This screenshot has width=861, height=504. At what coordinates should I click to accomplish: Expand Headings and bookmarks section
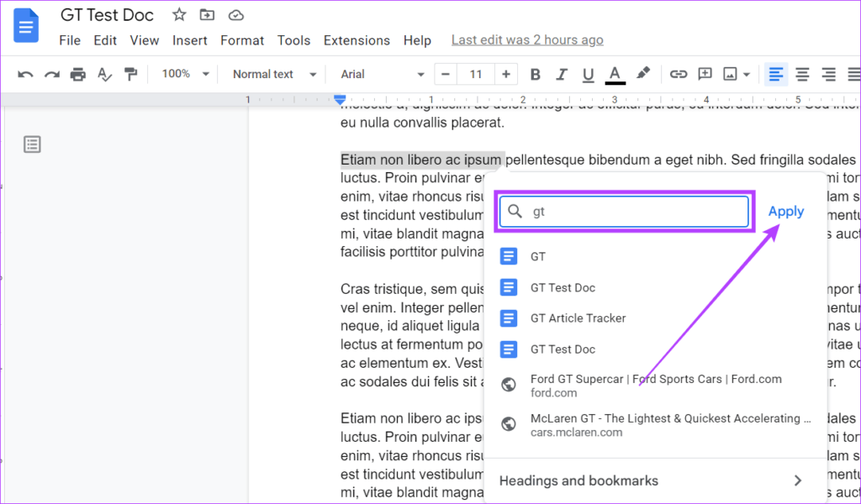(x=652, y=480)
